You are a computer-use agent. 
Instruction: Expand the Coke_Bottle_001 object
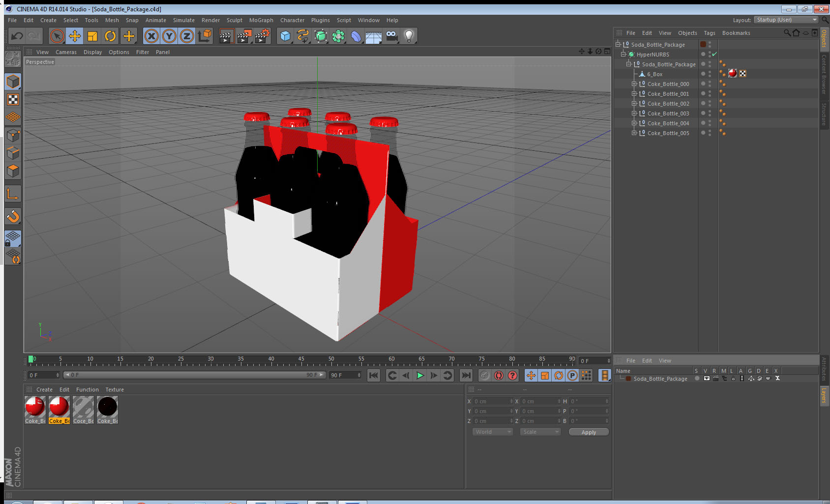tap(634, 94)
